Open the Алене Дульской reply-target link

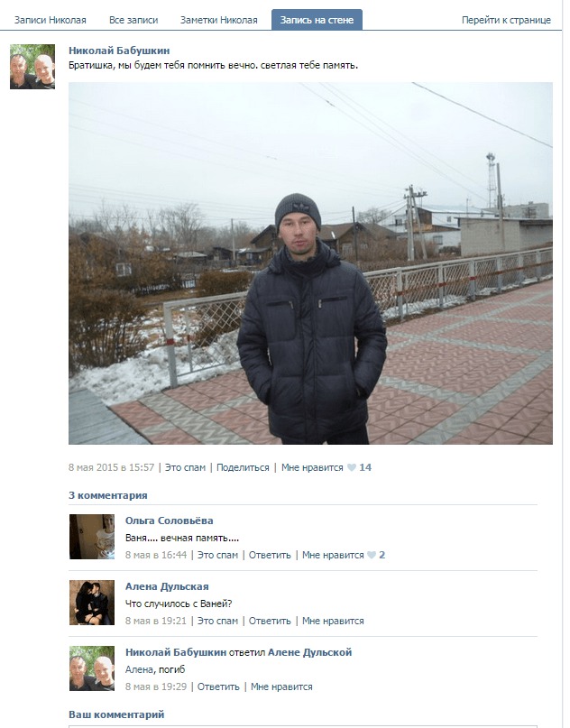309,652
